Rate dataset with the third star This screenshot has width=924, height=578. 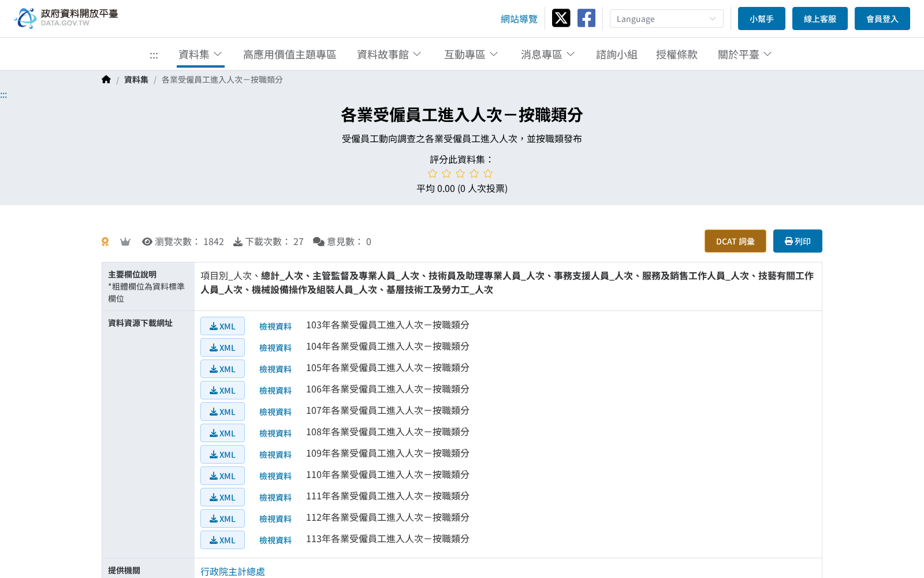(x=460, y=173)
